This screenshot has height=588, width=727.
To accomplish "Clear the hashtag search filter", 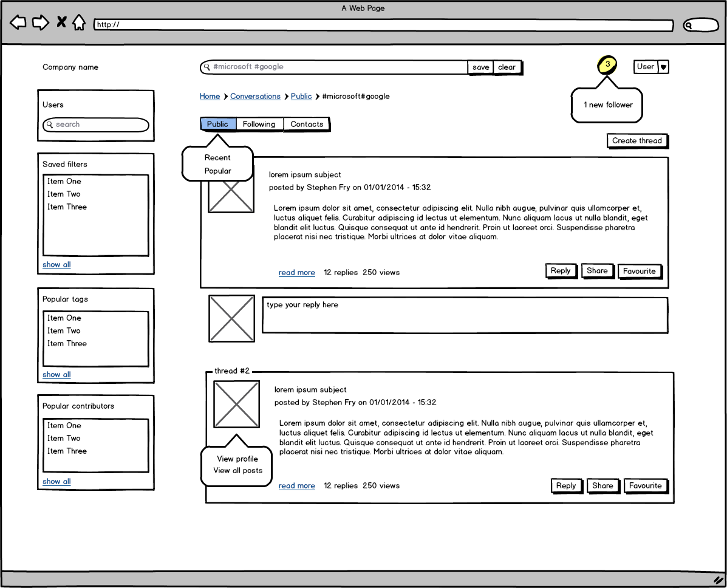I will coord(507,67).
